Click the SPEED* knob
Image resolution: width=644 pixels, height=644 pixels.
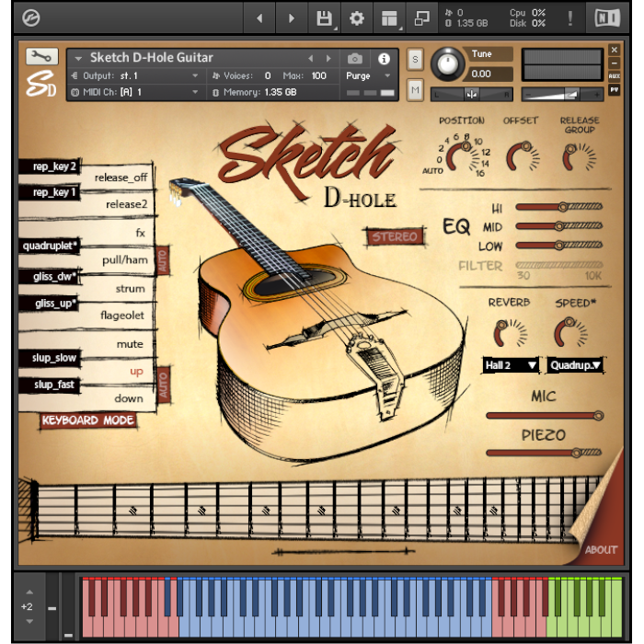coord(571,332)
